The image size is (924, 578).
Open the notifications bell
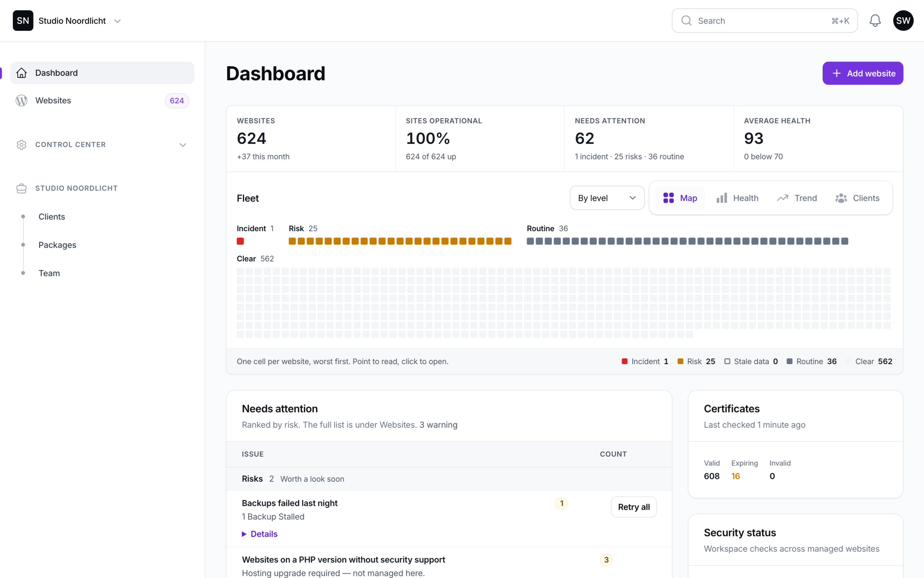(875, 21)
